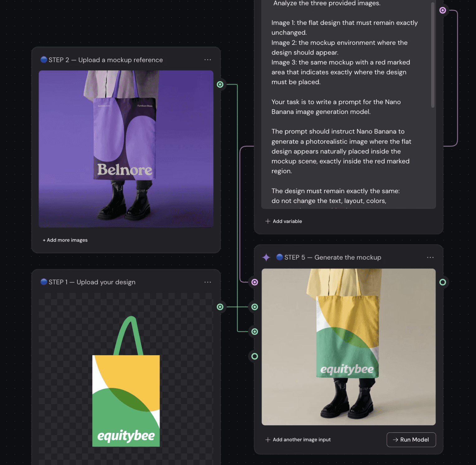
Task: Click the green output port on Step 2 card
Action: tap(220, 84)
